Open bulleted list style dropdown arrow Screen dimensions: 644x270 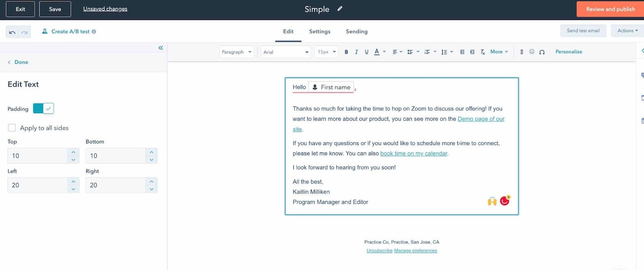pos(418,52)
